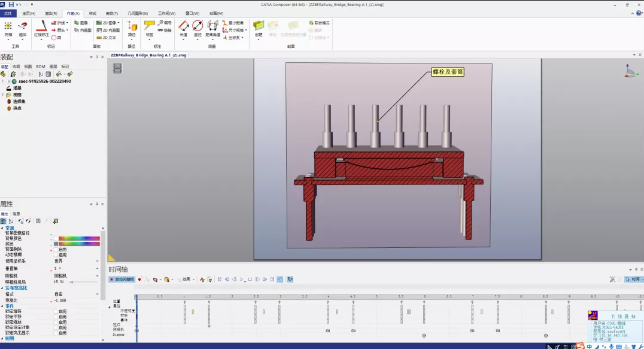Click the 底色 gray color swatch
The height and width of the screenshot is (349, 644).
coord(56,244)
